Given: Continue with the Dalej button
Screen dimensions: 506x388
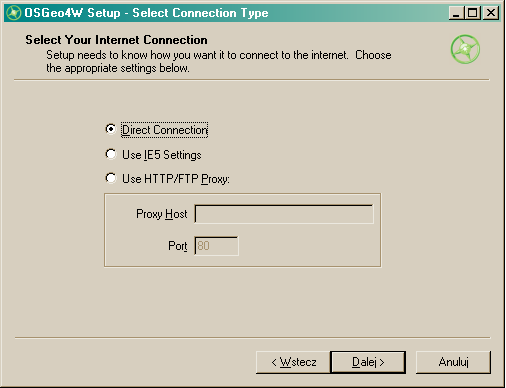Looking at the screenshot, I should (368, 362).
